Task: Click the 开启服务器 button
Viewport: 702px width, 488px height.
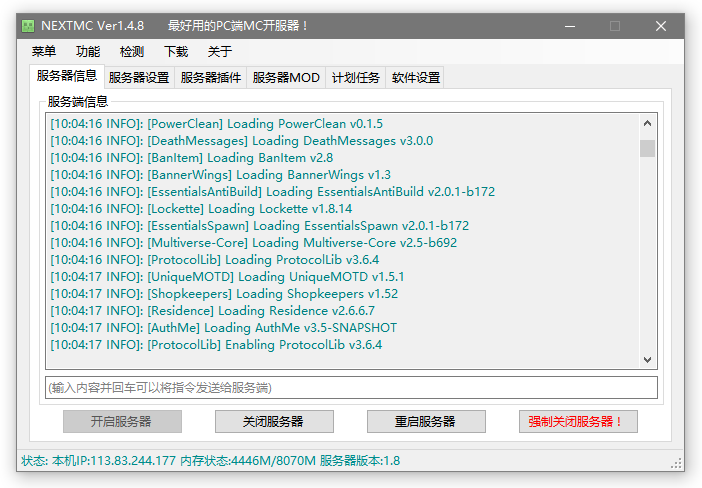Action: tap(122, 421)
